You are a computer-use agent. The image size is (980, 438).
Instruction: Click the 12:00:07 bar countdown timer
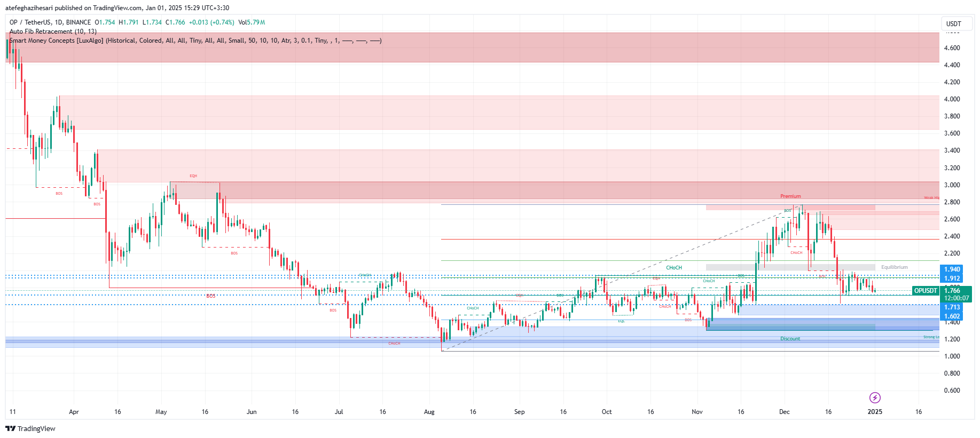[x=956, y=298]
